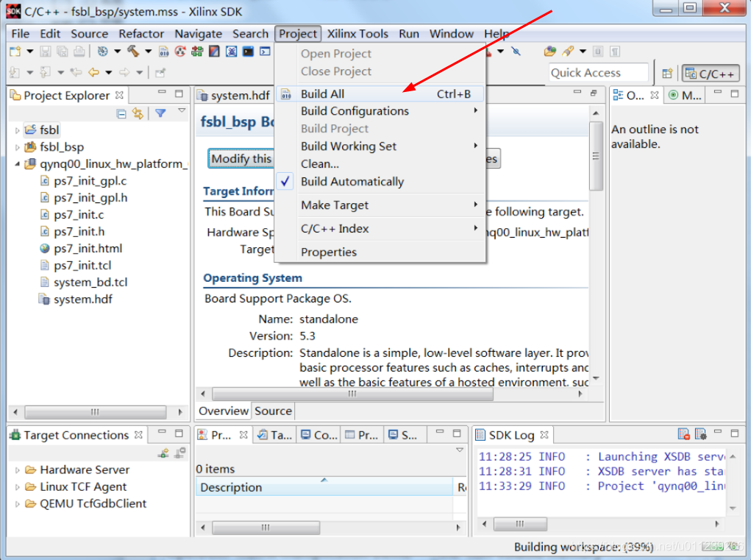Minimize the Project Explorer panel
The image size is (751, 560).
(x=162, y=92)
